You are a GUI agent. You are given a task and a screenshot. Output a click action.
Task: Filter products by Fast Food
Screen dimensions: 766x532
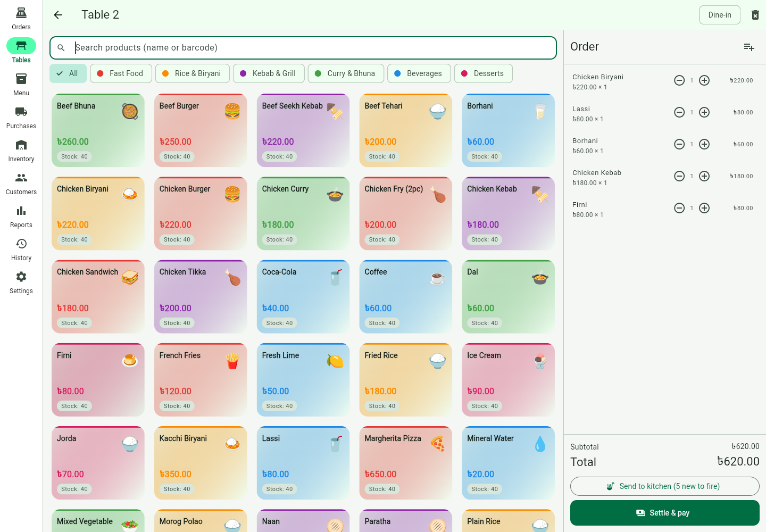(x=121, y=73)
